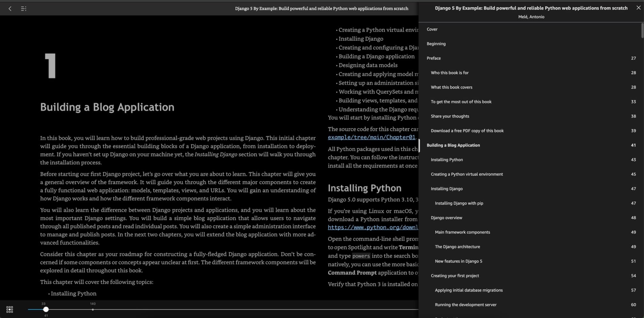Screen dimensions: 644x318
Task: Open the python.org downloads link
Action: (373, 227)
